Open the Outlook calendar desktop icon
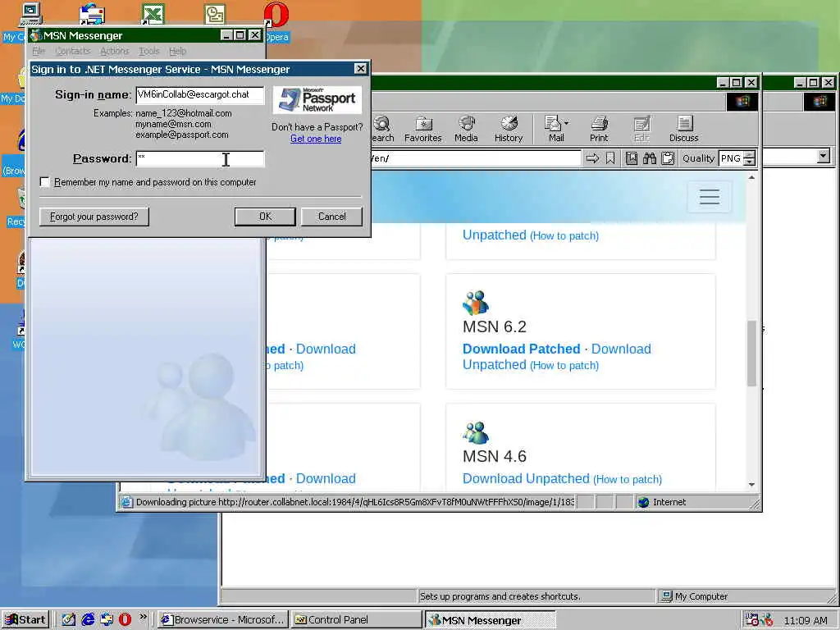Screen dimensions: 840x630 click(x=214, y=15)
